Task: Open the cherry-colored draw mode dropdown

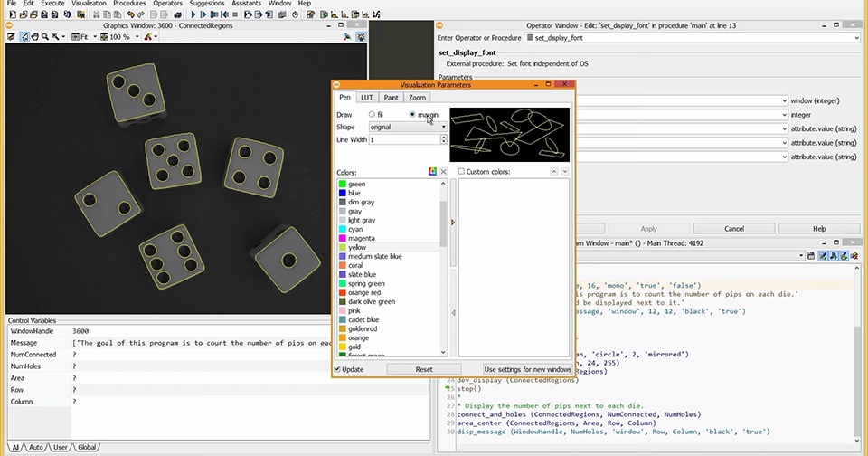Action: click(156, 36)
